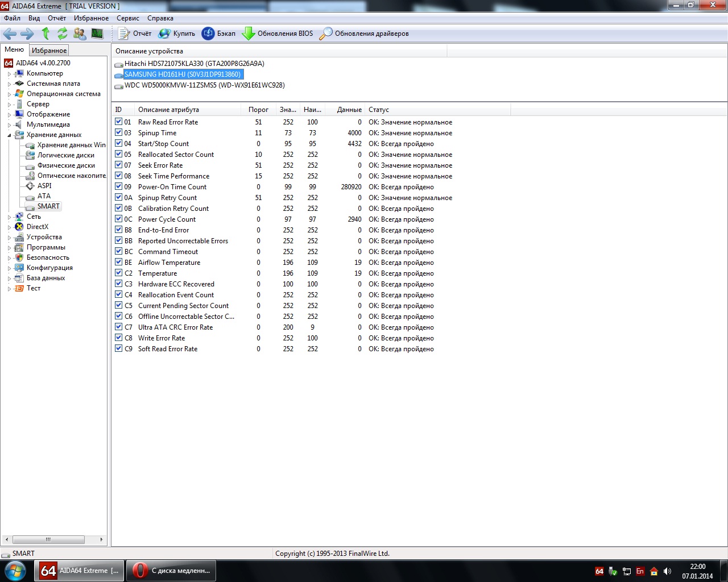This screenshot has width=728, height=582.
Task: Select Hitachi HDS721075KLA330 drive icon
Action: (119, 64)
